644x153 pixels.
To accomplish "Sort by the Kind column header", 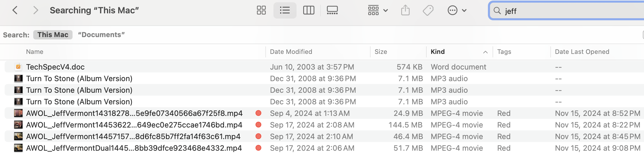I will coord(438,52).
